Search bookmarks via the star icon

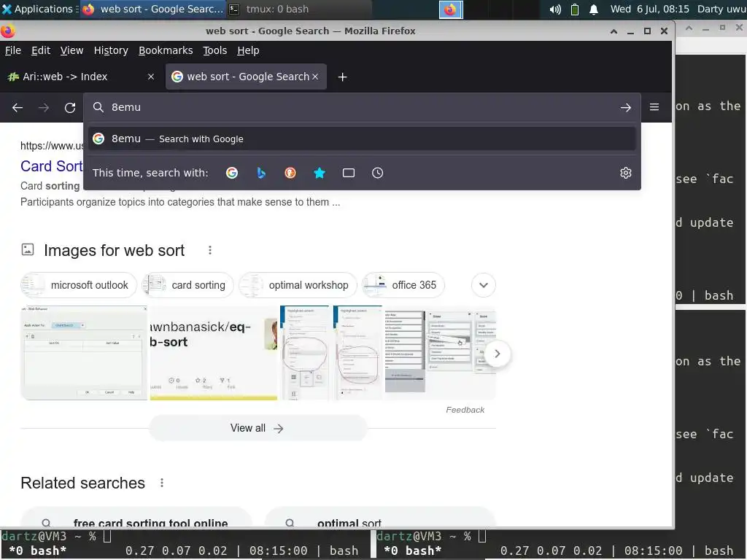(x=320, y=173)
